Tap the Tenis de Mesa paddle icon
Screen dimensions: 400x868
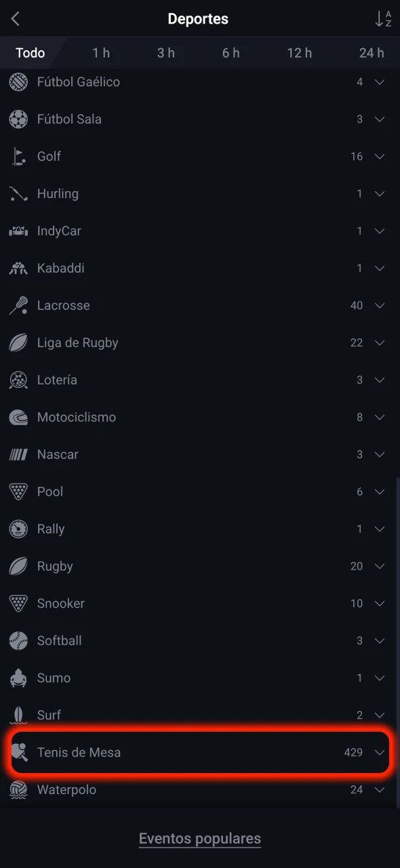click(x=19, y=753)
